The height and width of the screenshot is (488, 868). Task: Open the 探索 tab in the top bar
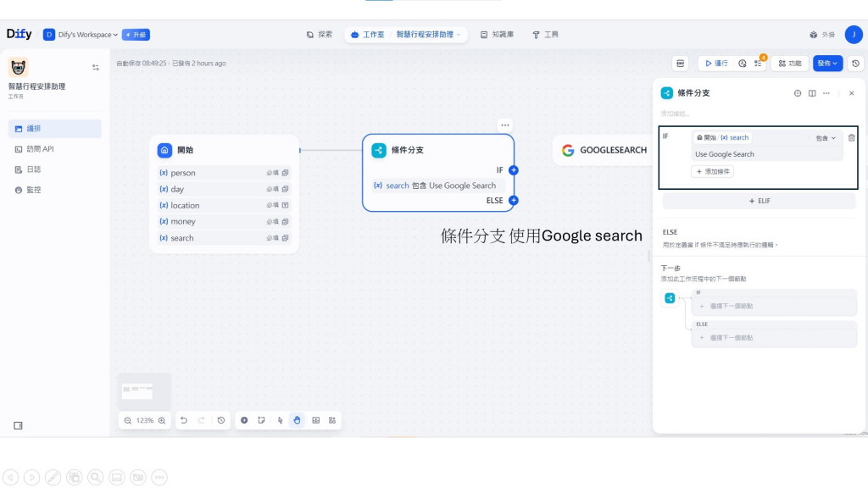coord(320,34)
